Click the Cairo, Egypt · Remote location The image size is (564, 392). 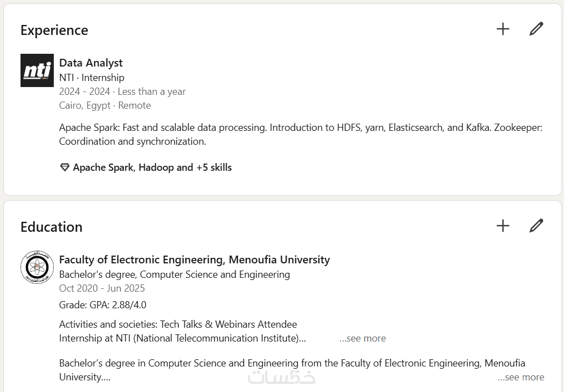[x=105, y=105]
